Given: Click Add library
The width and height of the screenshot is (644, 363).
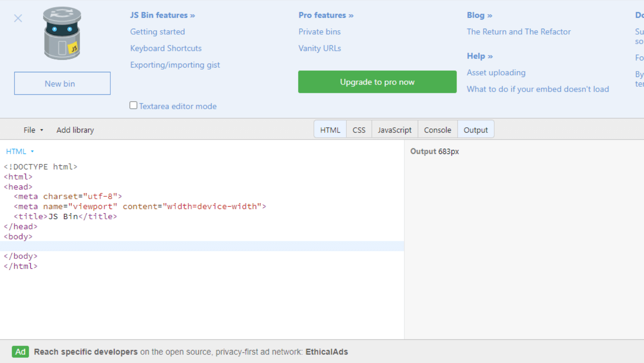Looking at the screenshot, I should (x=75, y=130).
